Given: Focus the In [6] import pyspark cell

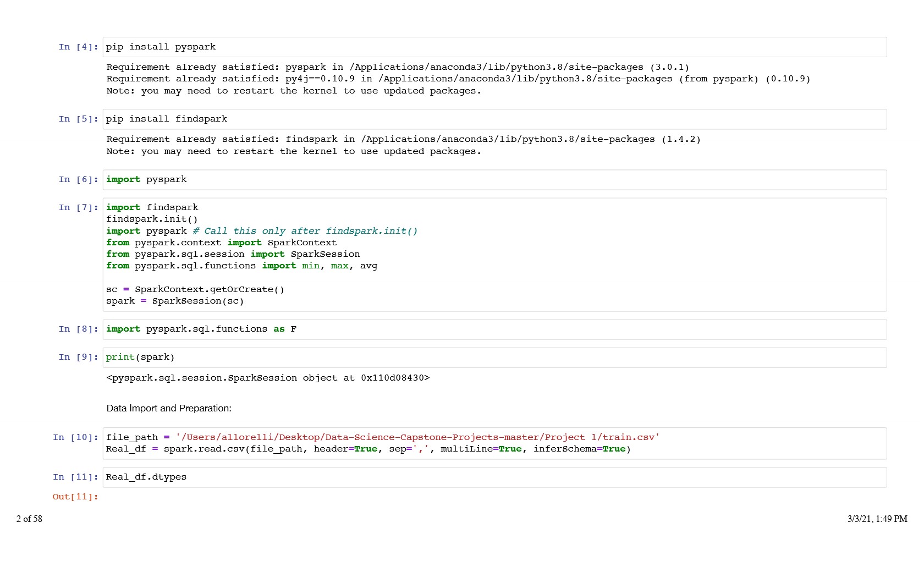Looking at the screenshot, I should [146, 179].
